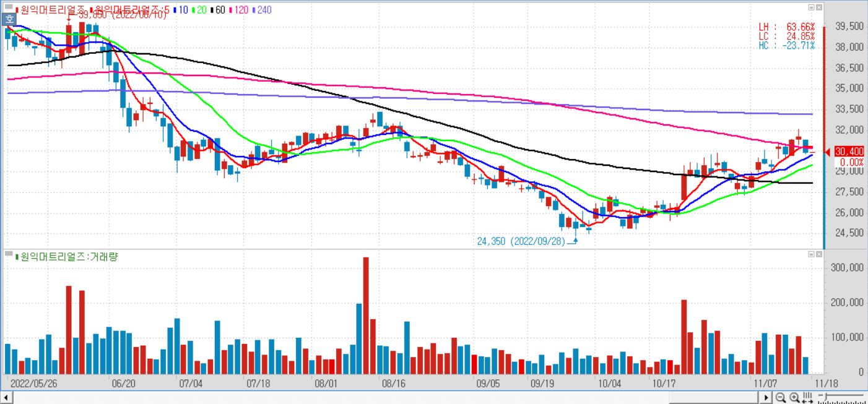
Task: Select the 20-day moving average legend
Action: coord(201,11)
